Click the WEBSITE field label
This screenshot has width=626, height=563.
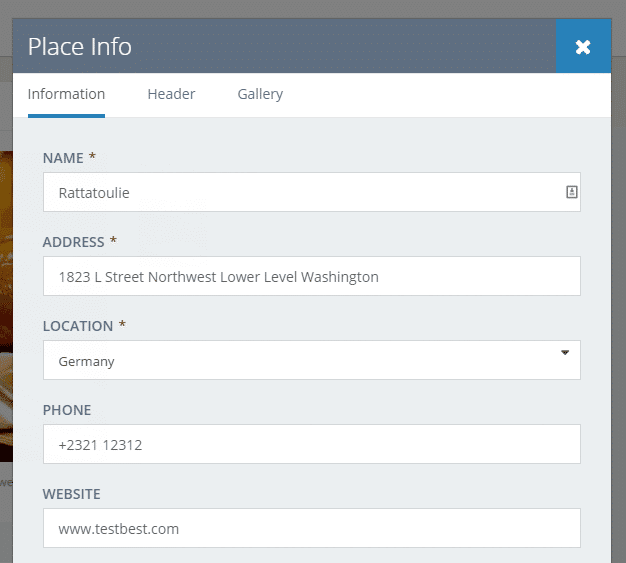tap(72, 494)
